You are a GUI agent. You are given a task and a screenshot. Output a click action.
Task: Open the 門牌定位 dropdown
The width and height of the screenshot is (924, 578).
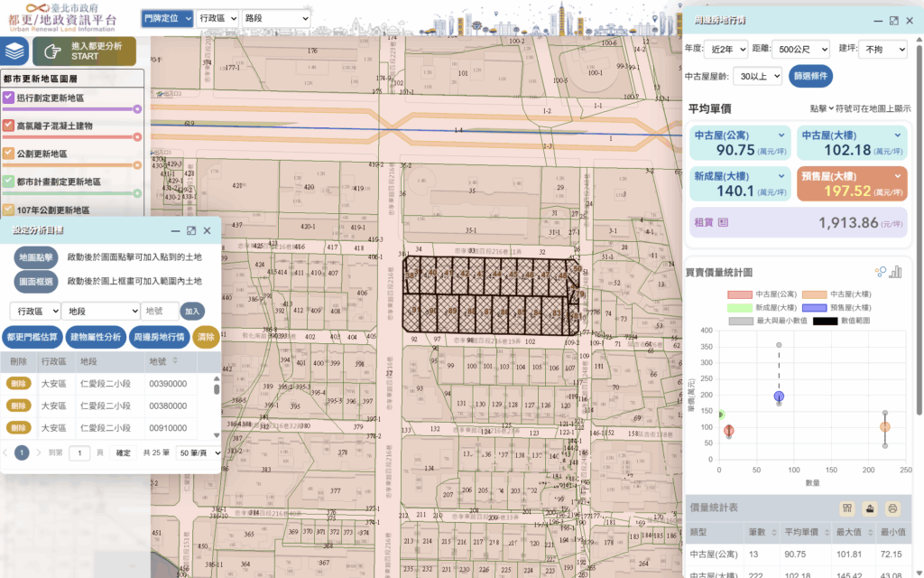coord(167,18)
